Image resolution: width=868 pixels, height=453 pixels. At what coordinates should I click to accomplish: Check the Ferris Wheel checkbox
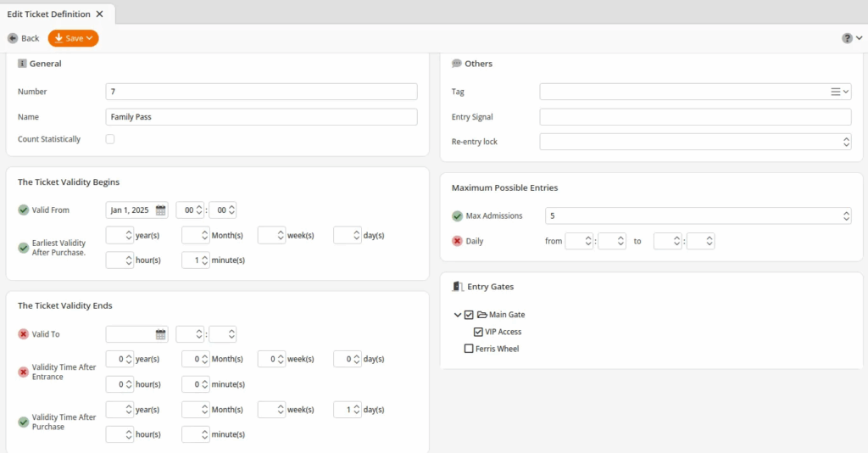[x=469, y=349]
